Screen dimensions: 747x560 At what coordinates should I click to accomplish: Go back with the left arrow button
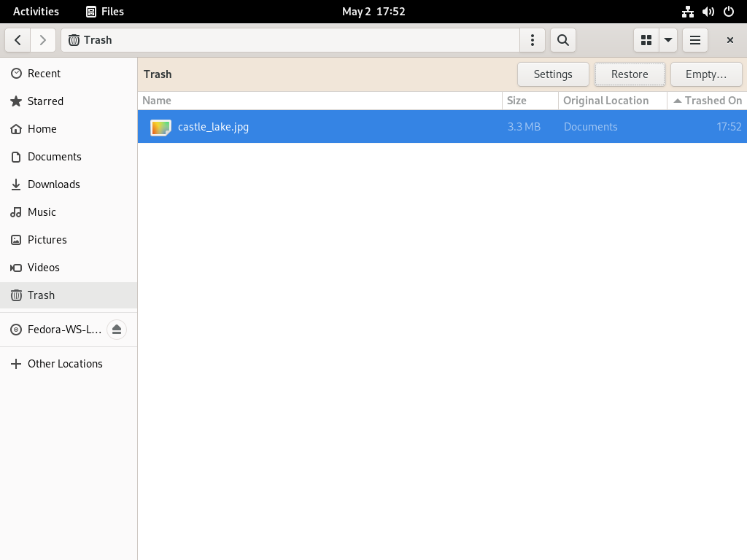[x=18, y=40]
